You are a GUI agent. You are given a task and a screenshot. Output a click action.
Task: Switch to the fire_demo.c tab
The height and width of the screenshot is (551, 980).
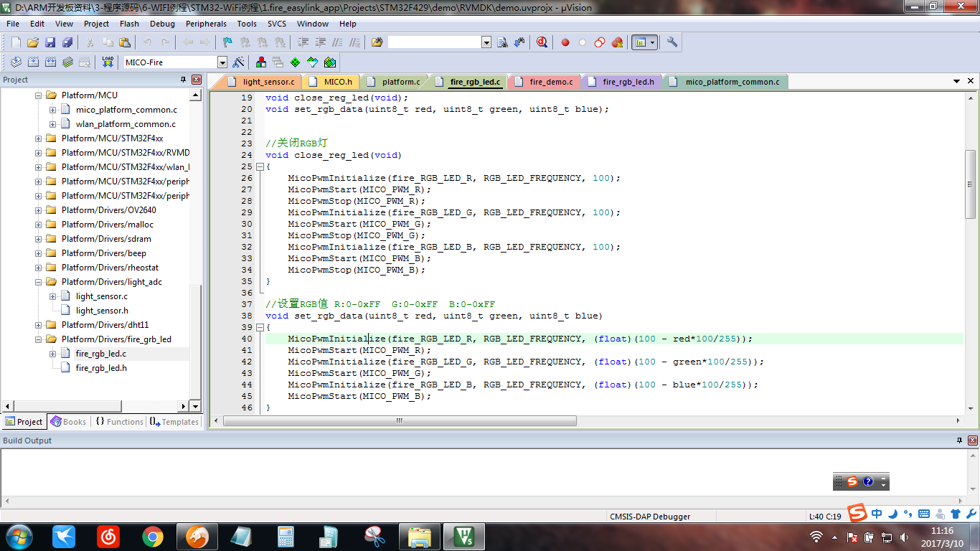(x=550, y=82)
